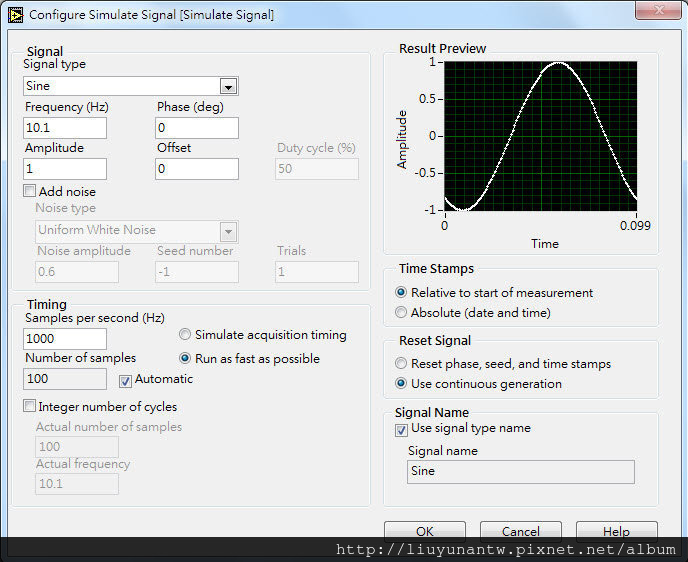This screenshot has width=688, height=562.
Task: Click the Actual frequency field
Action: pyautogui.click(x=77, y=484)
